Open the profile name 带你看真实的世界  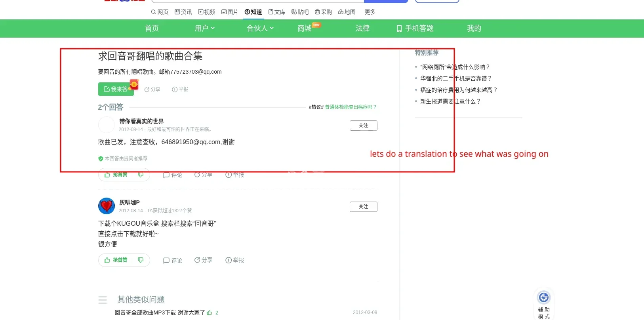[x=141, y=121]
